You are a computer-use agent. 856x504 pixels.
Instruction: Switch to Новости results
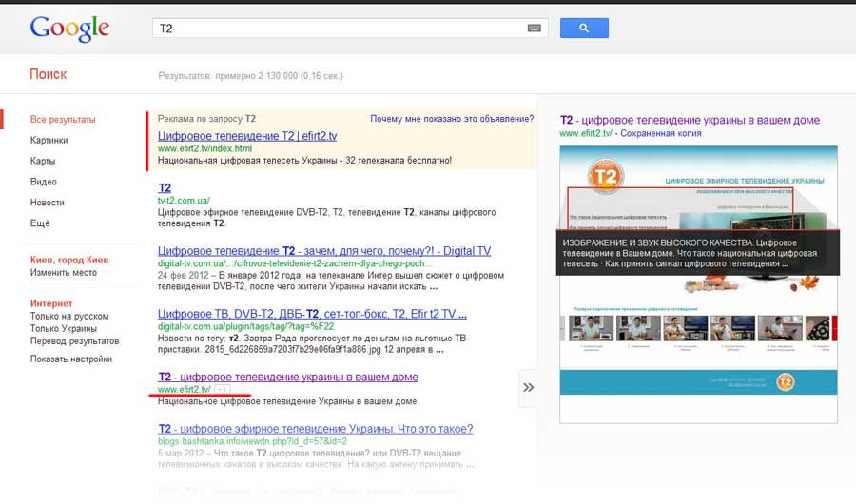[47, 203]
